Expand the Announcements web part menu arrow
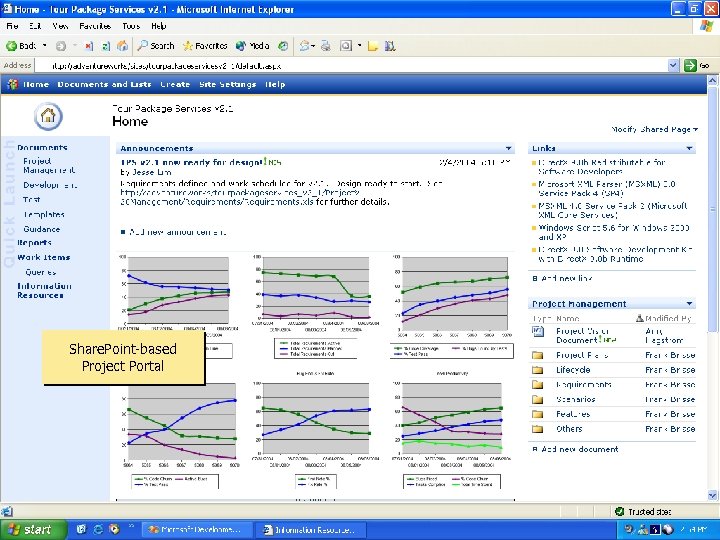The height and width of the screenshot is (540, 720). pos(508,148)
